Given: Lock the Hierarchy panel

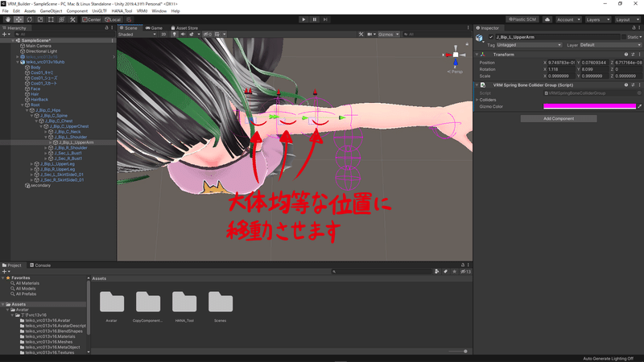Looking at the screenshot, I should pyautogui.click(x=106, y=28).
